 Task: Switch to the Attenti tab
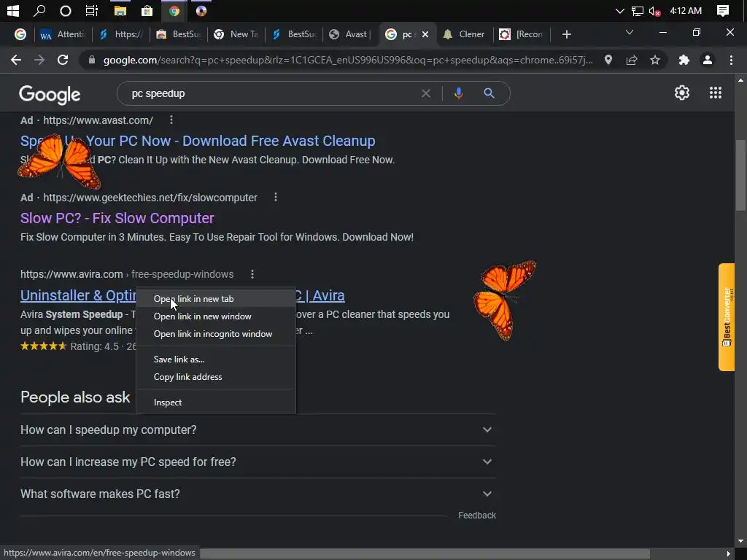tap(63, 34)
